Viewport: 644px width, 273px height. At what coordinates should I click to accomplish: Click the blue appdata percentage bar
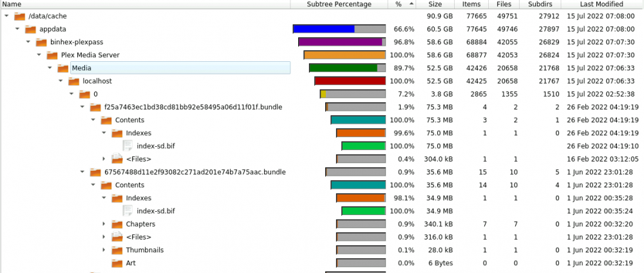pyautogui.click(x=339, y=29)
